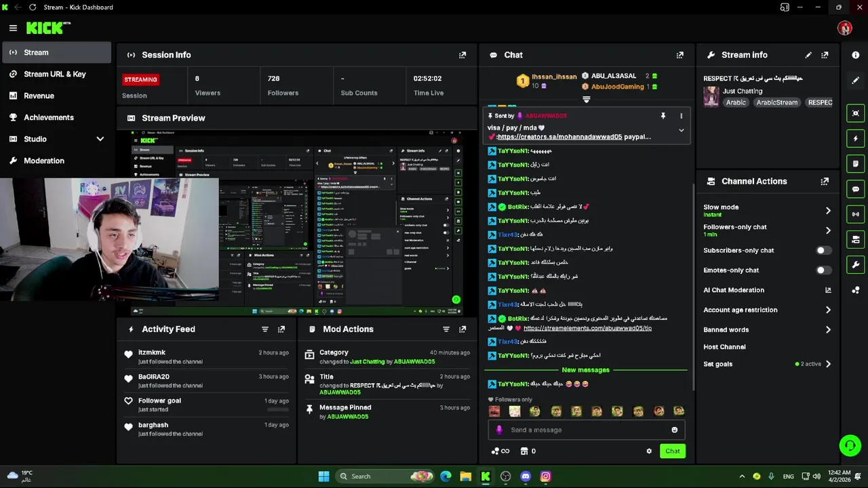Unpin the pinned chat message

point(663,116)
